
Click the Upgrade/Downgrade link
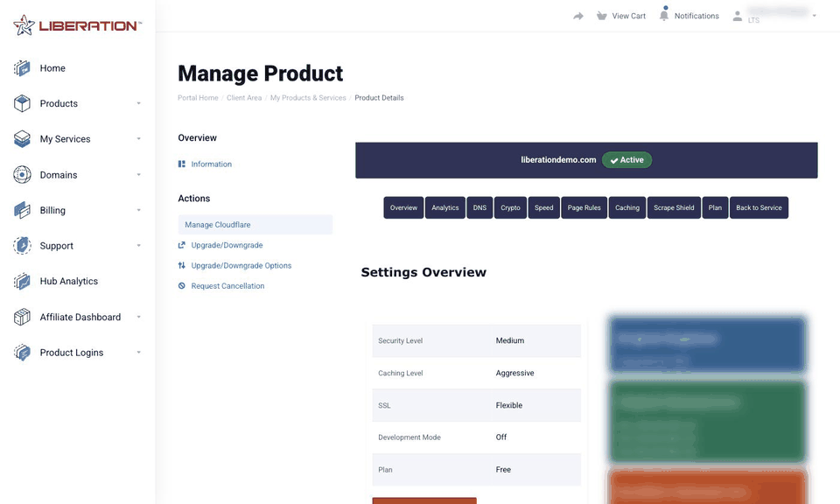pos(227,245)
